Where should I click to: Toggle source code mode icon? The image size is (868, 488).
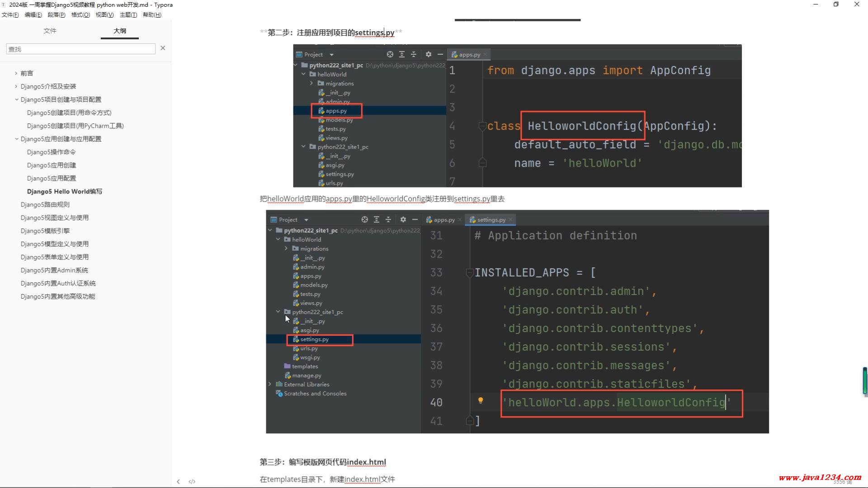coord(192,482)
